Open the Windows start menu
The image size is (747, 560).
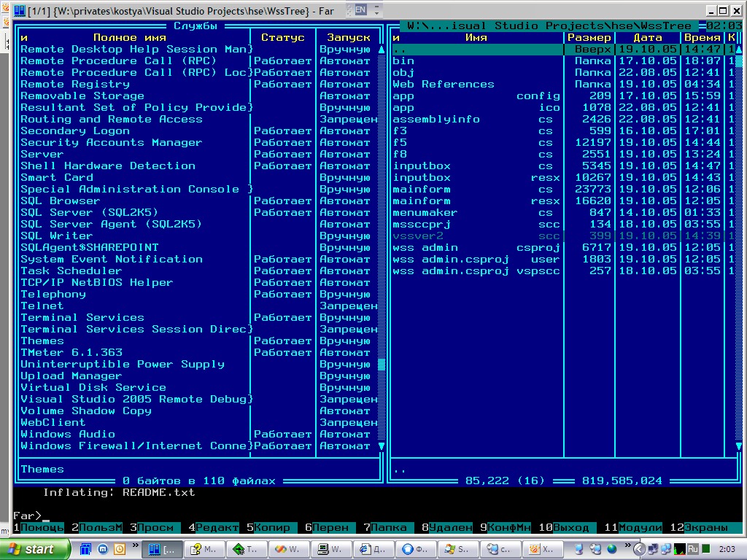[34, 549]
